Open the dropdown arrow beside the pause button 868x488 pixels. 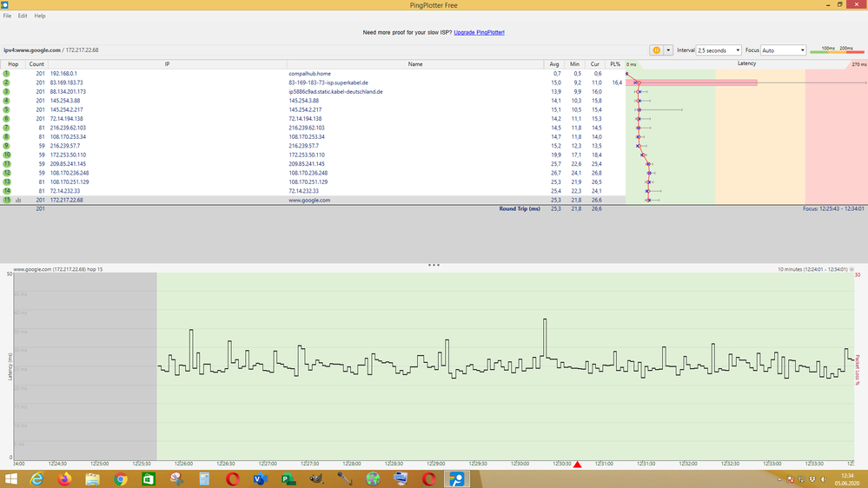(x=668, y=50)
